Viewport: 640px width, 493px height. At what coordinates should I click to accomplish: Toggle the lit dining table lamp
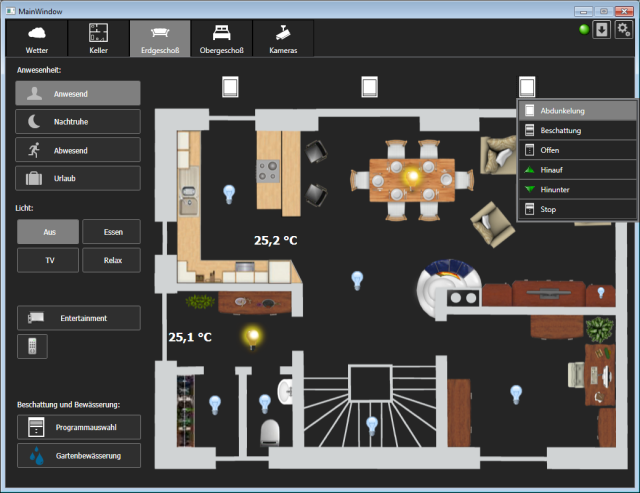click(x=411, y=179)
